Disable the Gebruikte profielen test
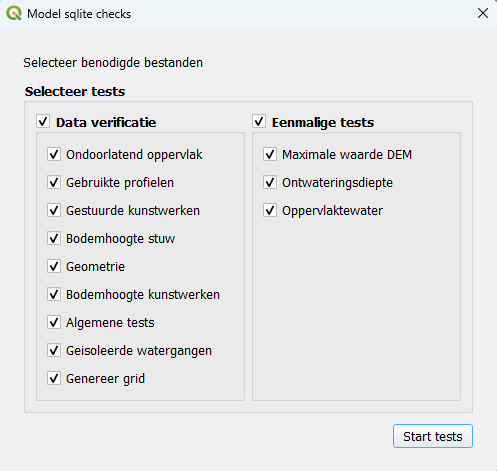 click(x=54, y=183)
